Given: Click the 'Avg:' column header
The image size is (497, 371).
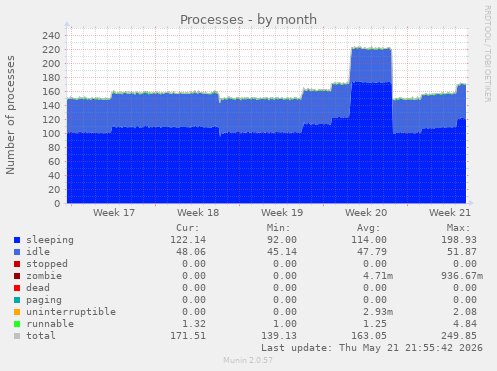Looking at the screenshot, I should (x=369, y=228).
